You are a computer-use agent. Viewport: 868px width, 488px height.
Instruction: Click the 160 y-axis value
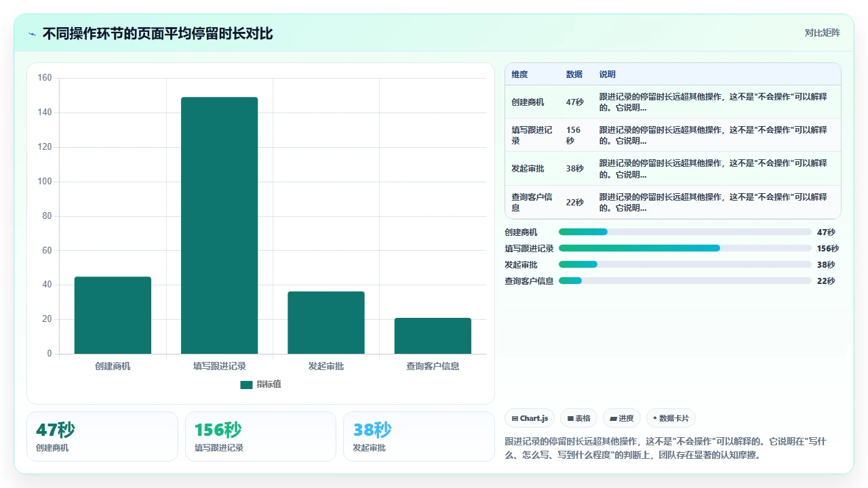click(45, 78)
